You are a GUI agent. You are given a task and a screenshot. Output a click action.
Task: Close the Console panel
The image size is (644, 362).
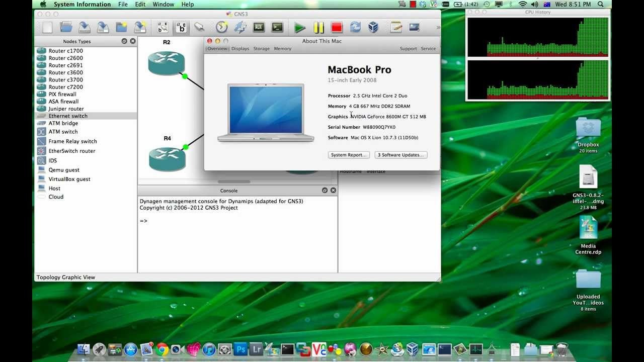(x=333, y=191)
